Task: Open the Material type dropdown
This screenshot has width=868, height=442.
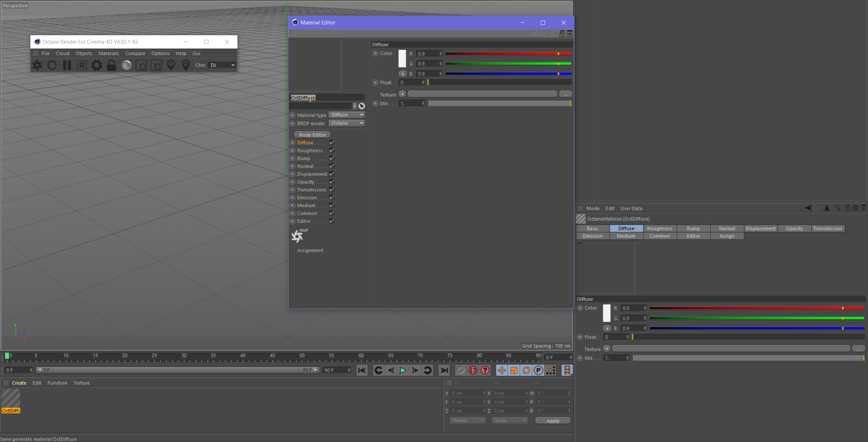Action: point(347,115)
